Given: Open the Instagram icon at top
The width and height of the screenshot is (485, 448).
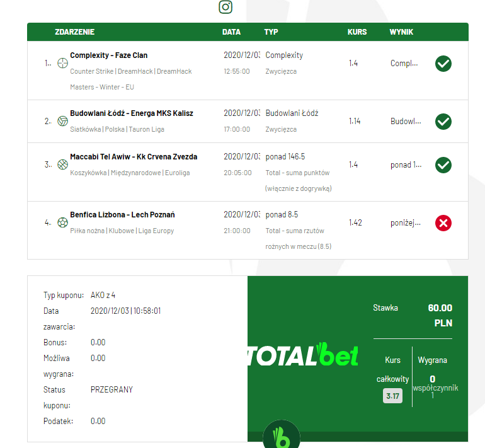Looking at the screenshot, I should point(225,7).
